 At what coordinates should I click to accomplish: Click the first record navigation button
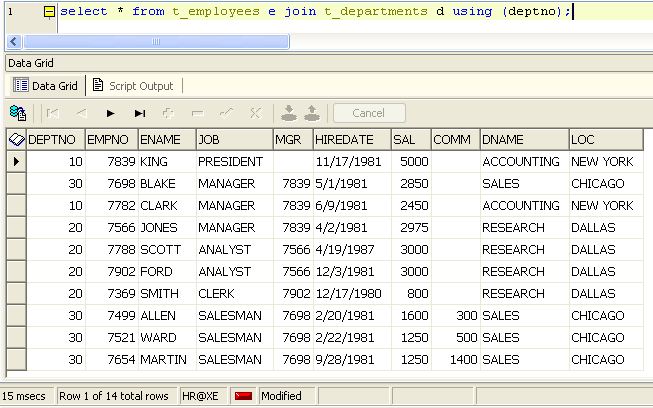click(x=53, y=113)
